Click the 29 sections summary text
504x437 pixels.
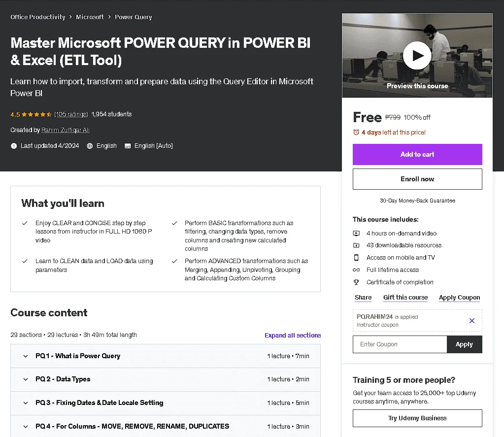73,335
